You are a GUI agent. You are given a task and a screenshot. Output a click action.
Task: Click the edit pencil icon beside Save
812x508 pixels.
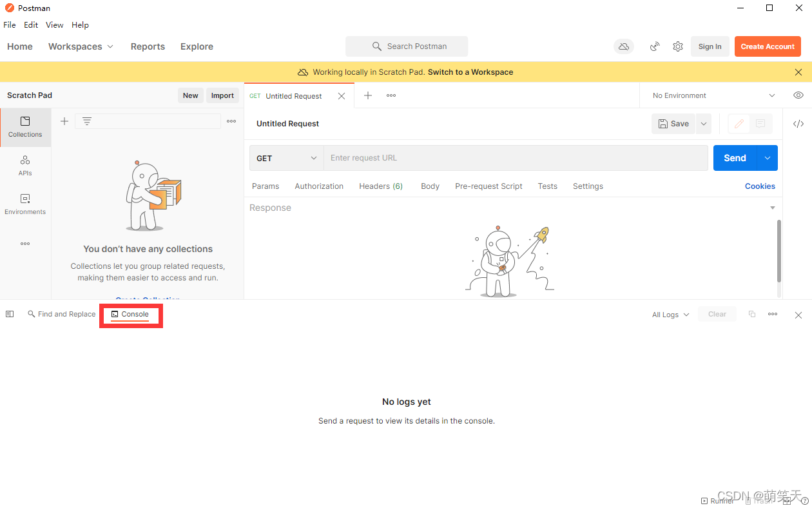click(x=739, y=124)
